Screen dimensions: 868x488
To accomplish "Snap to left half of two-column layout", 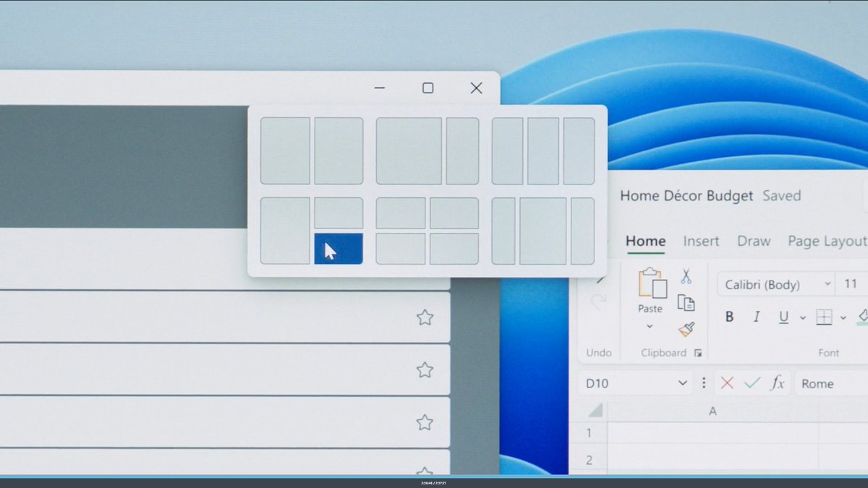I will coord(285,151).
